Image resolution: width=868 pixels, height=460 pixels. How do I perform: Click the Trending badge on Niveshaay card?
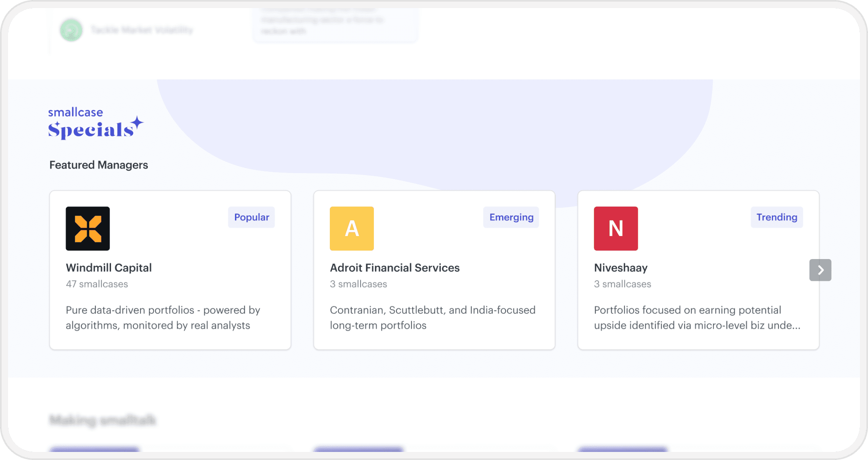click(x=777, y=217)
